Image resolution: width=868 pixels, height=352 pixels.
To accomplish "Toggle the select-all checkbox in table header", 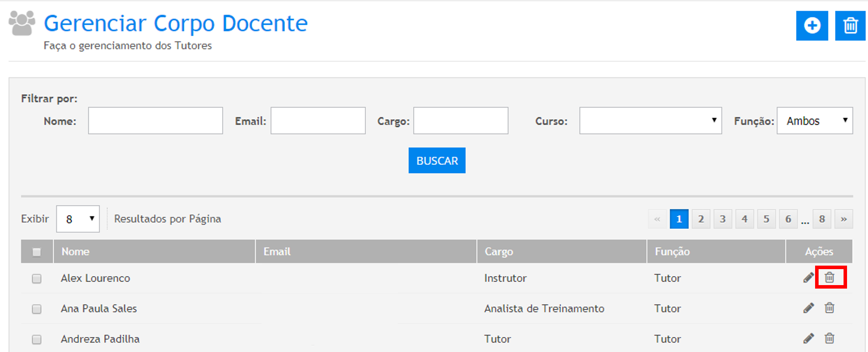I will [x=36, y=252].
